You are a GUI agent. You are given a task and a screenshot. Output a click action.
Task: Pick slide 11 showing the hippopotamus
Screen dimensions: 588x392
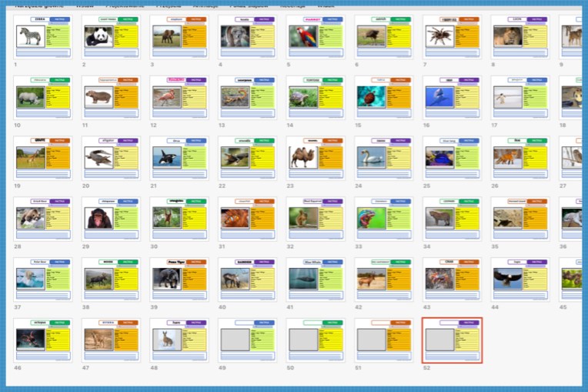click(111, 98)
